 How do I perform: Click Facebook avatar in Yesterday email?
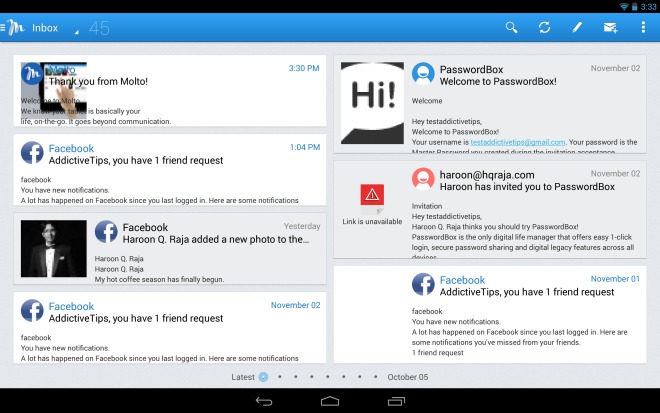106,232
